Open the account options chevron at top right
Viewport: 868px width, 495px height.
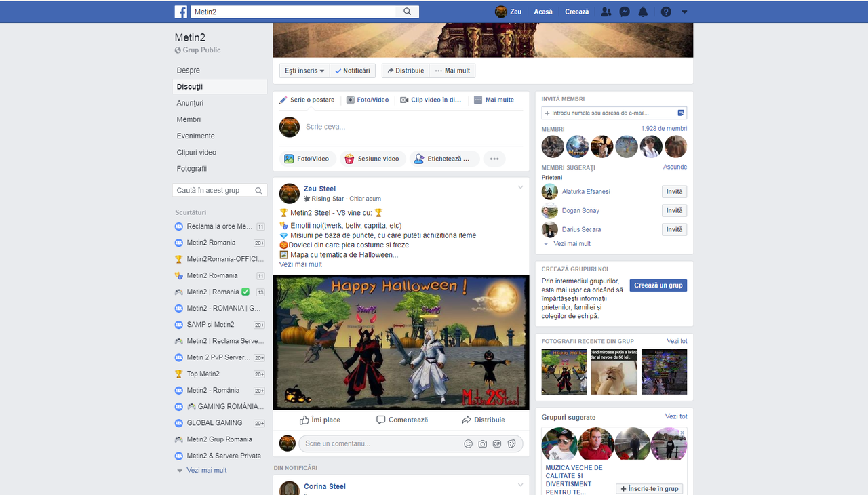684,12
